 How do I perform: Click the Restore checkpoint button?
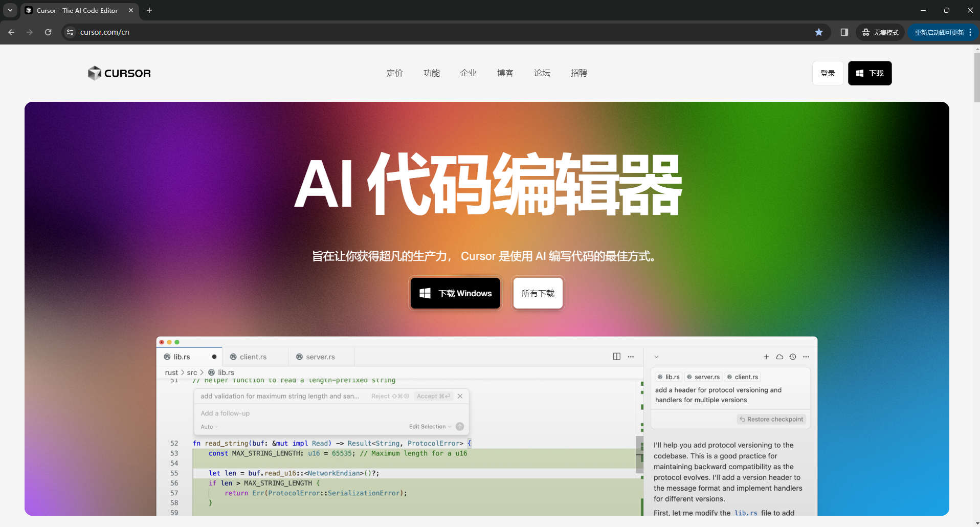pyautogui.click(x=771, y=419)
